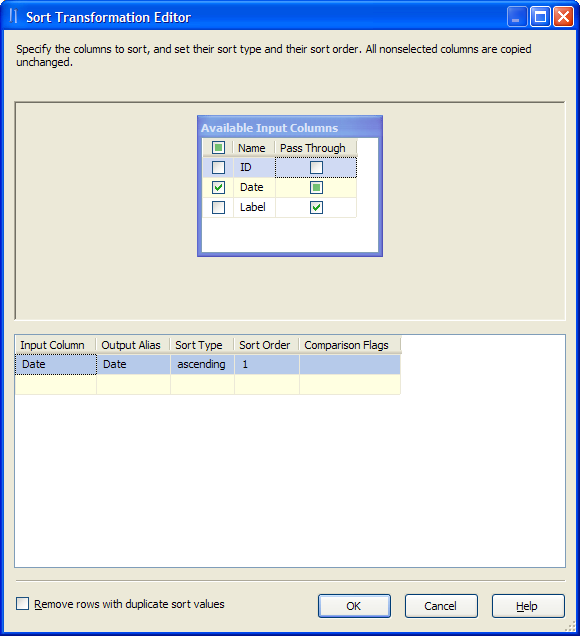Image resolution: width=580 pixels, height=636 pixels.
Task: Select the Date name cell in Available Input Columns
Action: 254,187
